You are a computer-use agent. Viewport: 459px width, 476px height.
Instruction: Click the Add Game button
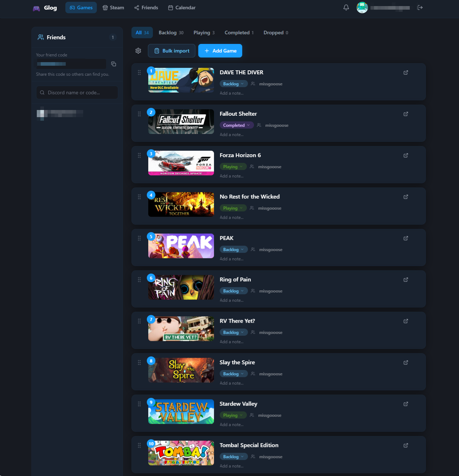click(x=220, y=51)
